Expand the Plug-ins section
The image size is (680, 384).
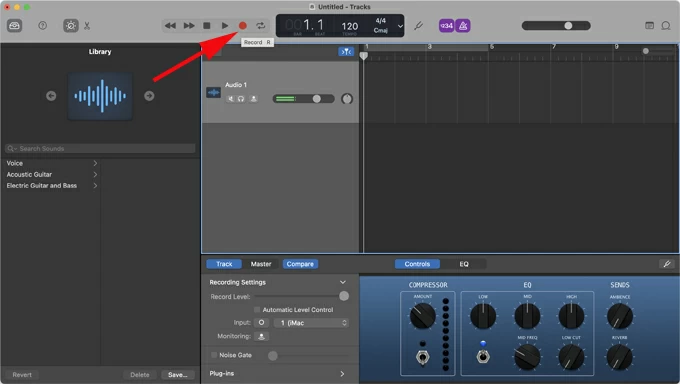point(342,374)
